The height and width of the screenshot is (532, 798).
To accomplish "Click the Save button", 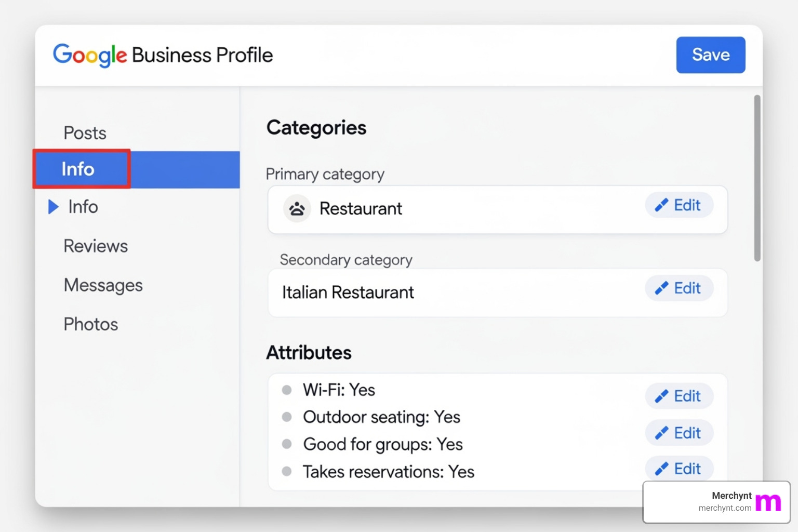I will pyautogui.click(x=710, y=55).
